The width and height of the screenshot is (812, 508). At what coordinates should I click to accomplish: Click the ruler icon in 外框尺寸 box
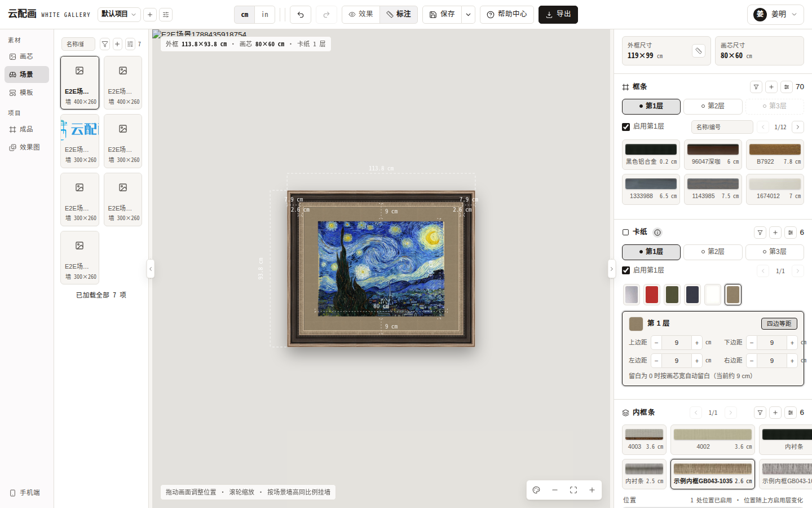(699, 51)
